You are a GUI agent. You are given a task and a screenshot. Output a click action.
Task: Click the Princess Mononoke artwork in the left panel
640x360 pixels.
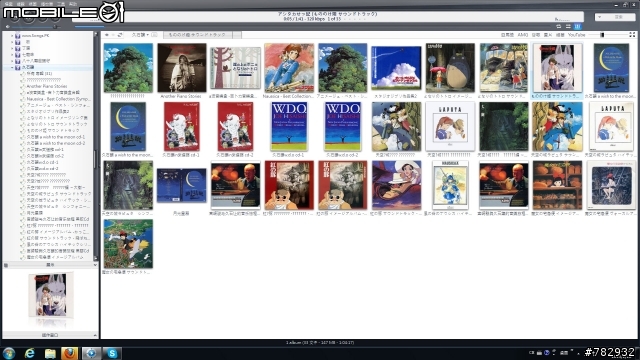51,295
